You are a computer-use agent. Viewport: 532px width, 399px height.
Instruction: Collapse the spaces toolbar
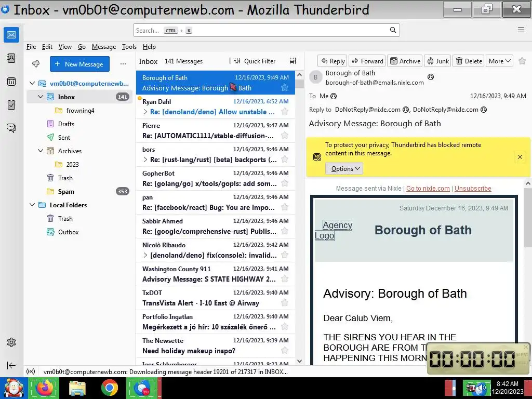(x=11, y=365)
